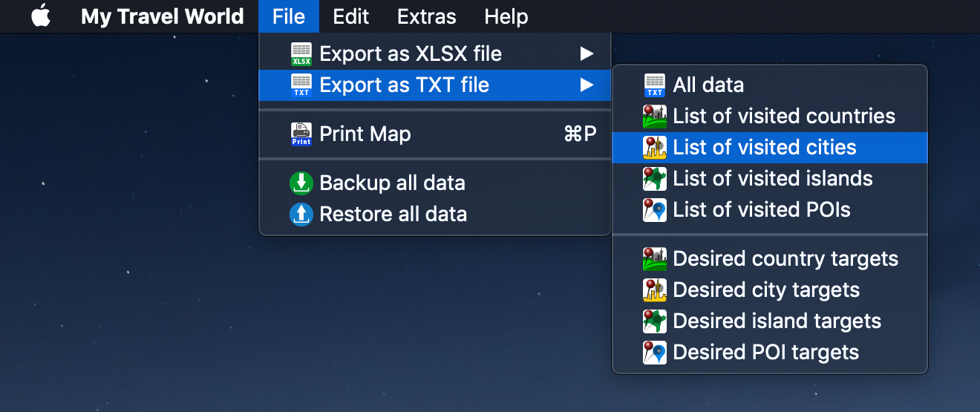Export List of visited POIs
This screenshot has height=412, width=980.
(x=770, y=210)
